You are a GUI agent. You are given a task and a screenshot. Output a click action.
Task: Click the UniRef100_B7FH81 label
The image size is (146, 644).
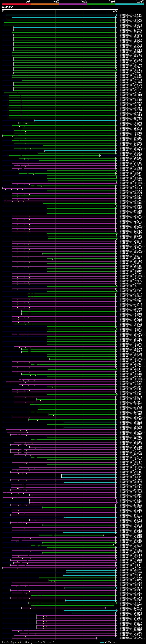pos(131,30)
